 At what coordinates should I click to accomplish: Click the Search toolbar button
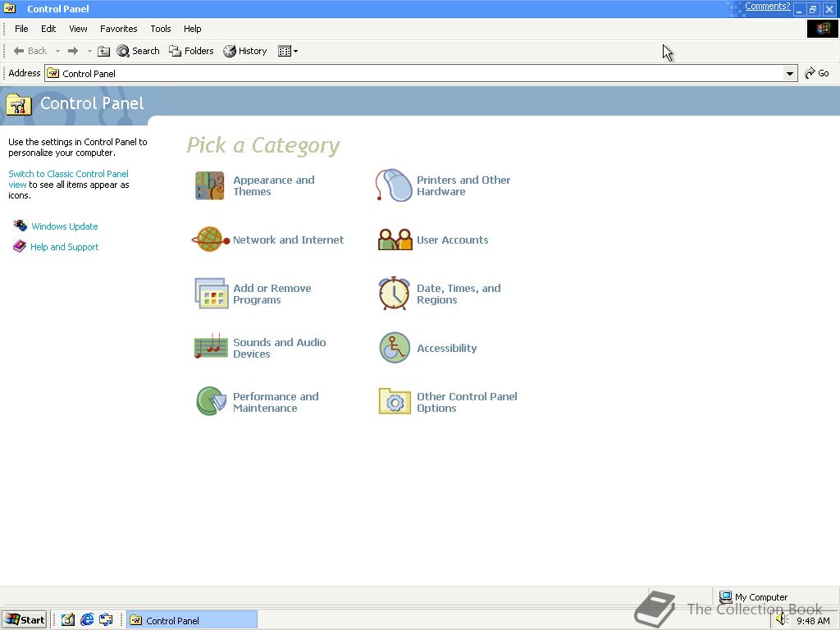point(138,51)
